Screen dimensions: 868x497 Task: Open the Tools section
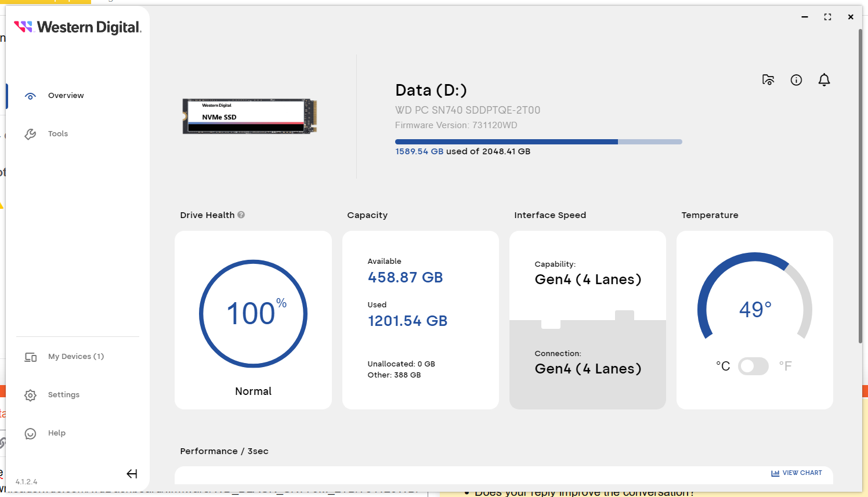pos(58,134)
